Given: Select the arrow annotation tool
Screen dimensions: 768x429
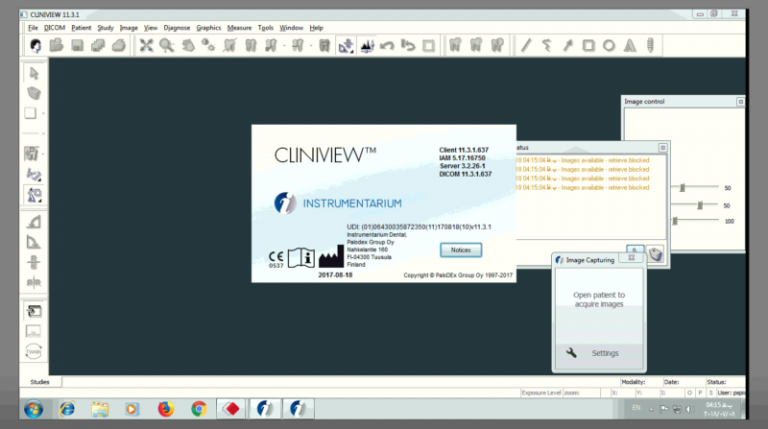Looking at the screenshot, I should click(x=568, y=45).
